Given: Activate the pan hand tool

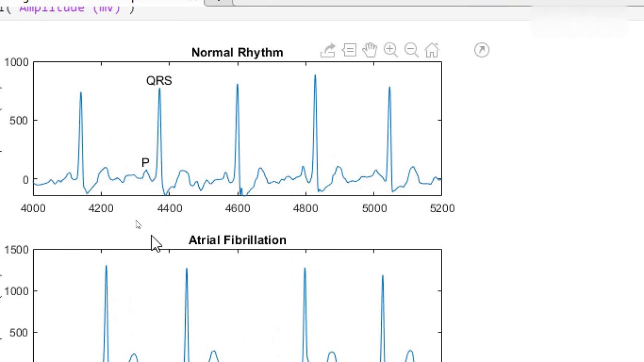Looking at the screenshot, I should click(x=370, y=50).
